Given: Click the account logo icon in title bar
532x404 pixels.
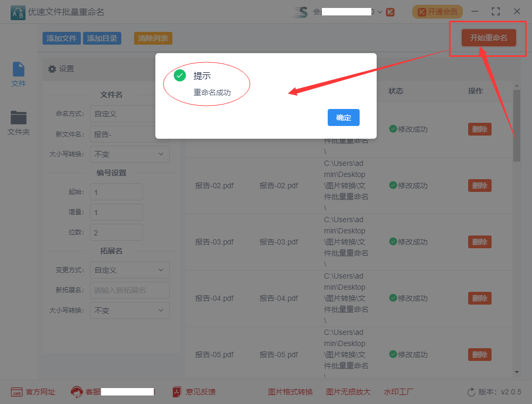Looking at the screenshot, I should pos(301,12).
